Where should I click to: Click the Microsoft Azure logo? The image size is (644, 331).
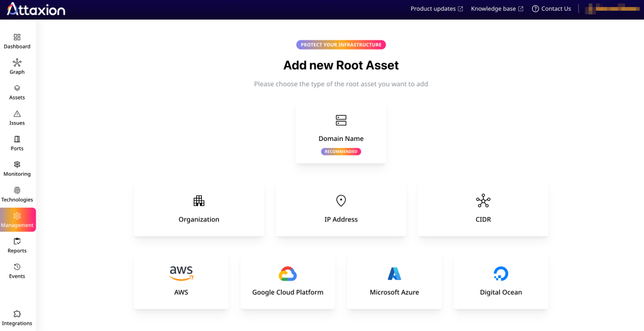pyautogui.click(x=394, y=274)
